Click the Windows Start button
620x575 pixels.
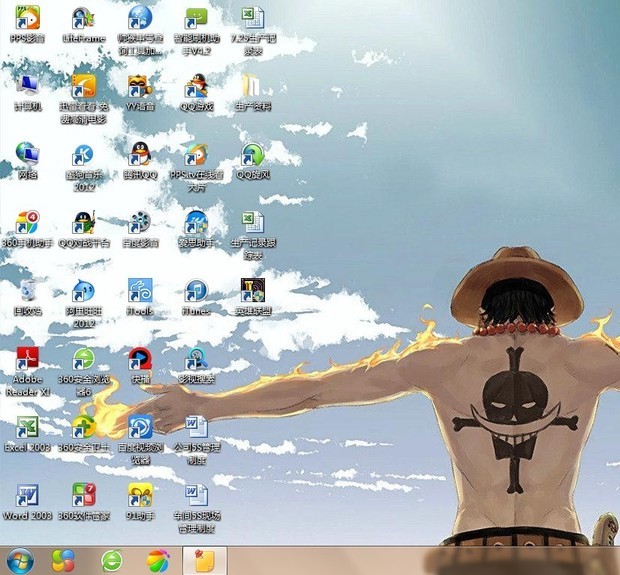19,560
